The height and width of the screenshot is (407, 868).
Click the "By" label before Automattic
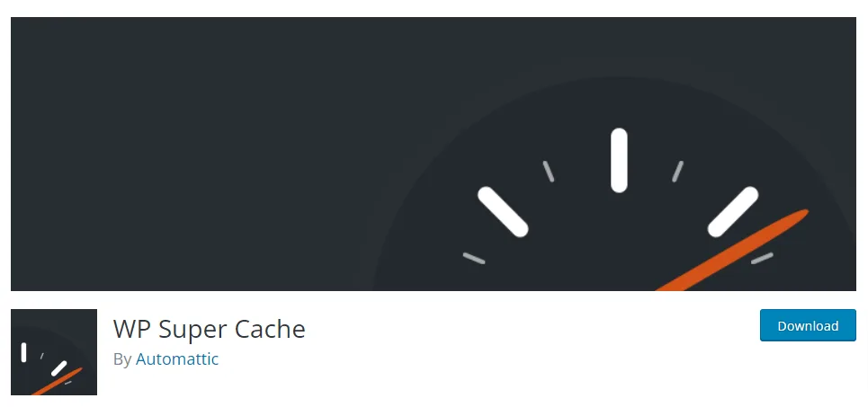tap(122, 359)
